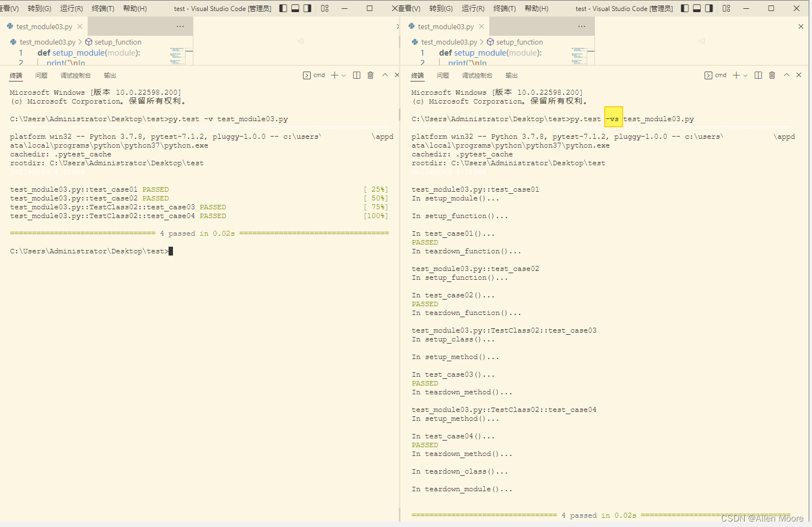Open 运行(R) menu in right window
Screen dimensions: 812x527
pyautogui.click(x=473, y=8)
